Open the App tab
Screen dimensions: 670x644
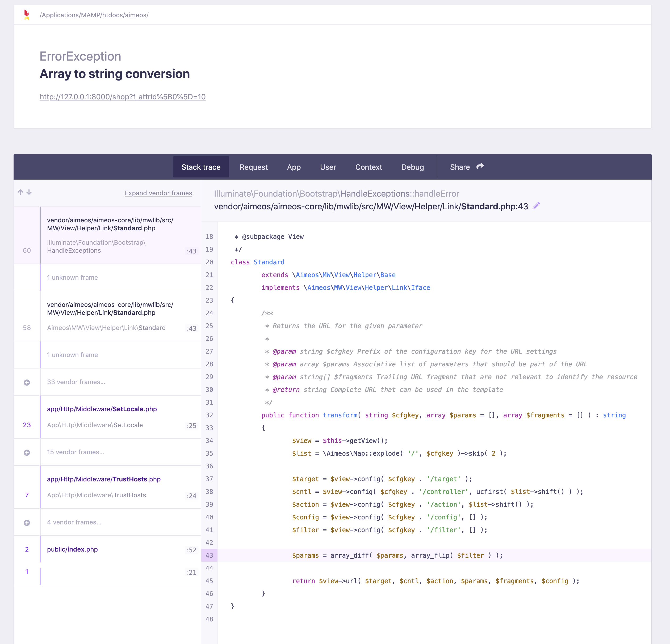tap(294, 167)
